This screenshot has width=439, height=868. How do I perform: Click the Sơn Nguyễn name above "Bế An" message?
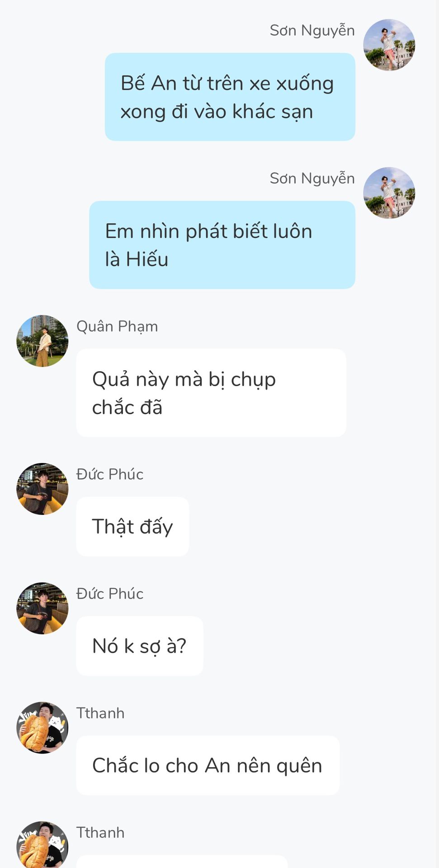point(312,31)
